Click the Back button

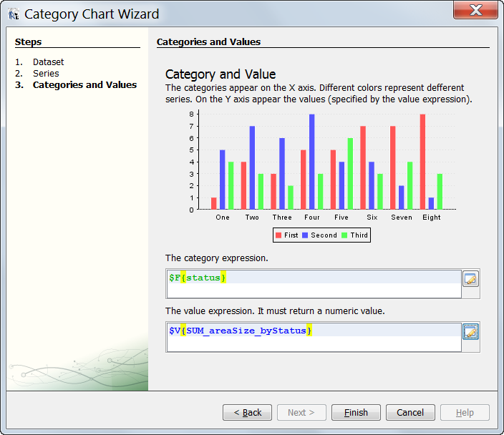point(247,412)
